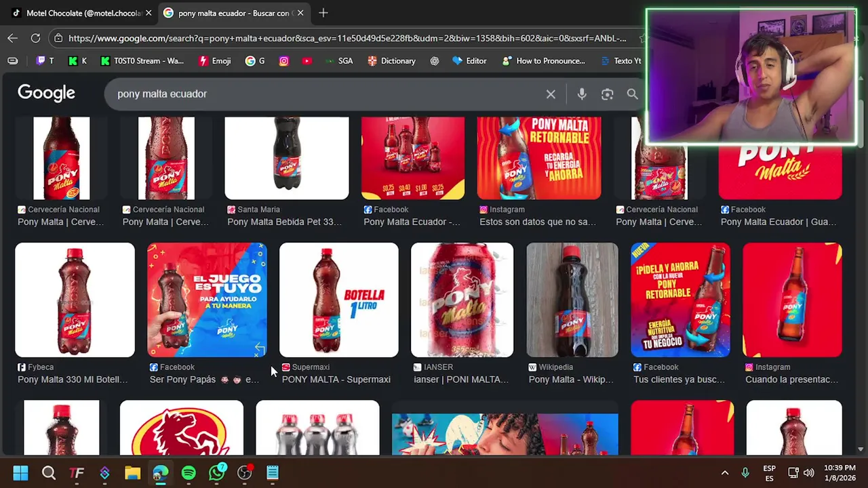Click 'ianser | PONI MALTA...' caption

pyautogui.click(x=461, y=380)
